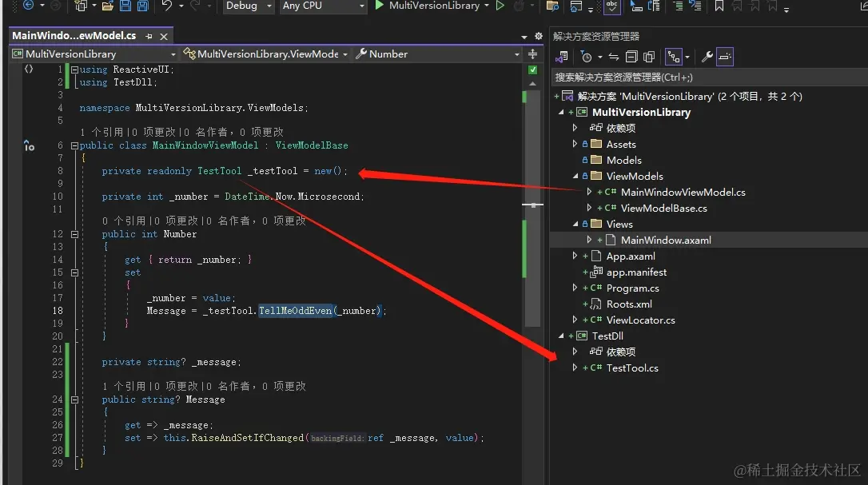The image size is (868, 485).
Task: Collapse the ViewModels folder
Action: [575, 176]
